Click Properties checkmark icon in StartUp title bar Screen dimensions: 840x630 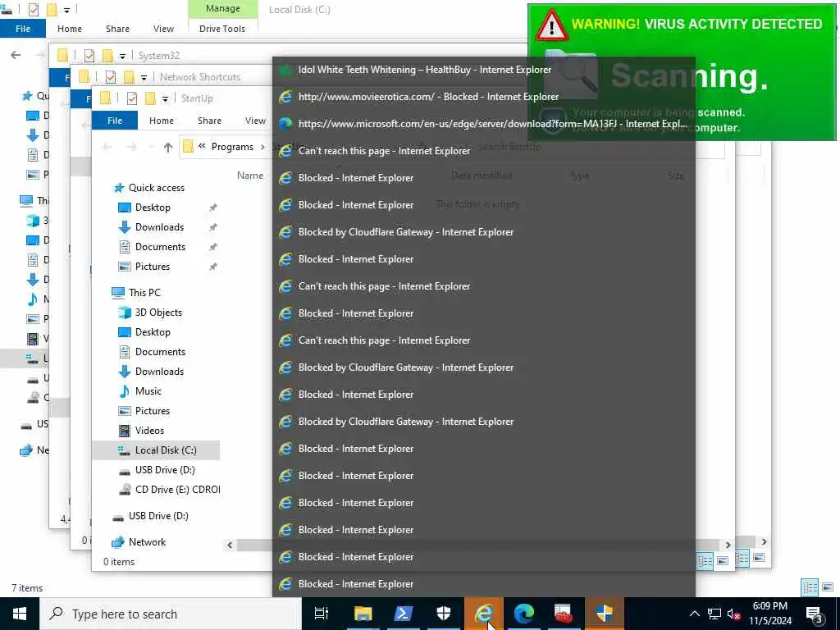pyautogui.click(x=132, y=98)
